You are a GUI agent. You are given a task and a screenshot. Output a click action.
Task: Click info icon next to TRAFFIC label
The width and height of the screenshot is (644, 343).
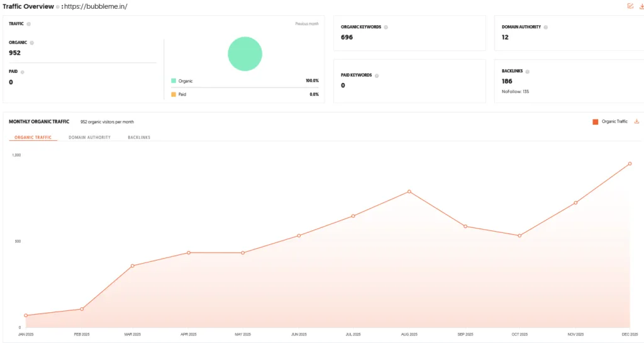point(29,24)
